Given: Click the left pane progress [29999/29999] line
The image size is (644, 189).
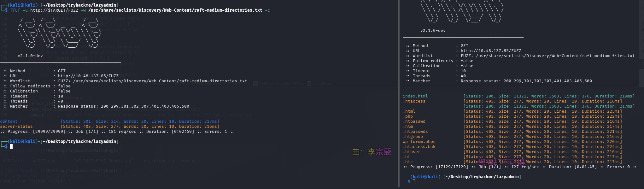Looking at the screenshot, I should (x=117, y=132).
